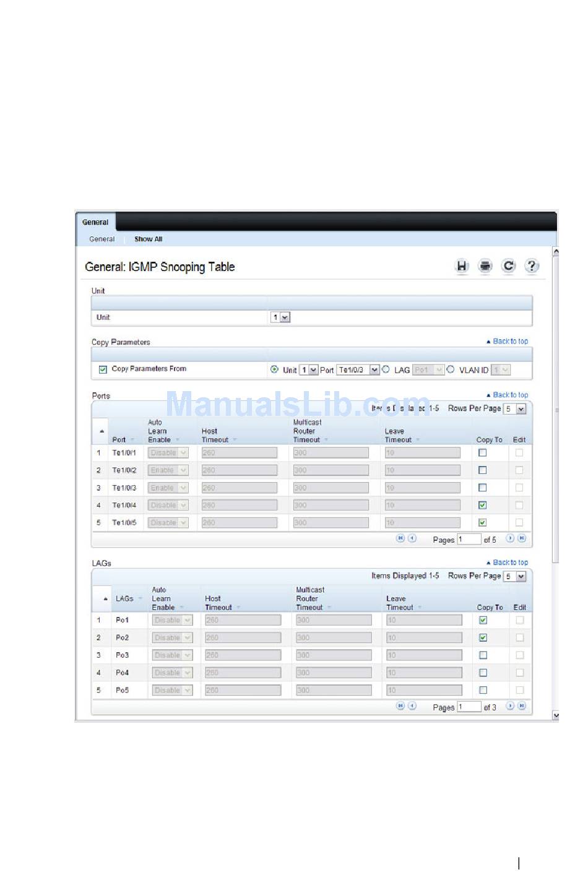This screenshot has width=588, height=875.
Task: Open Auto Learn Enable dropdown for Te1/0/2
Action: [168, 470]
